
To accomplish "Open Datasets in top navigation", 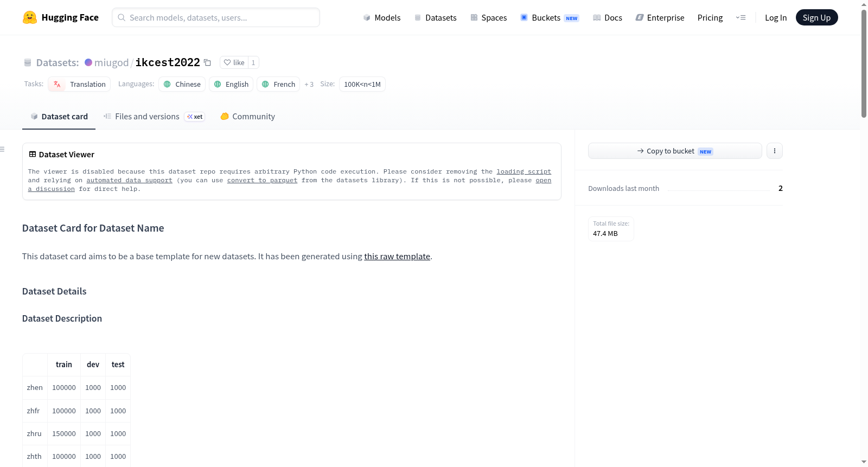I will (x=435, y=17).
